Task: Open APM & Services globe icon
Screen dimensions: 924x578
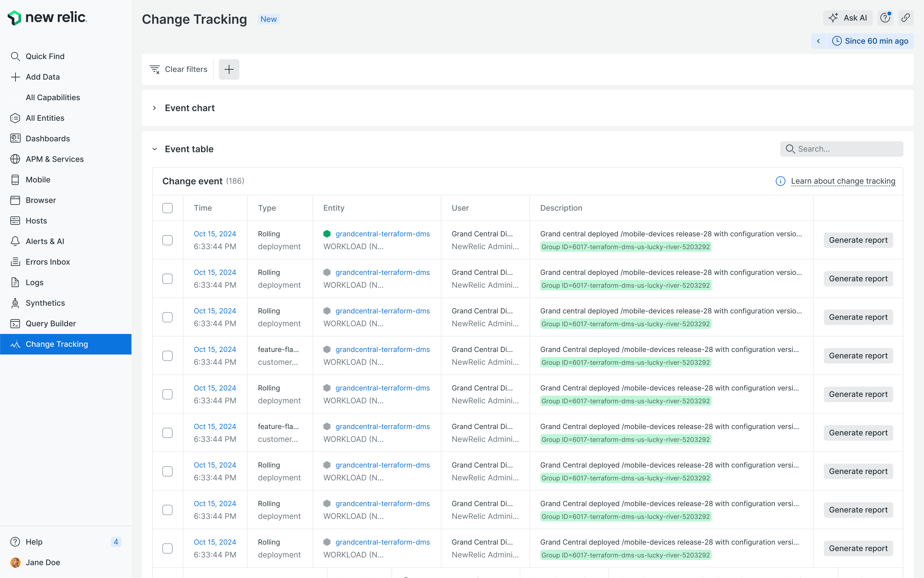Action: [15, 159]
